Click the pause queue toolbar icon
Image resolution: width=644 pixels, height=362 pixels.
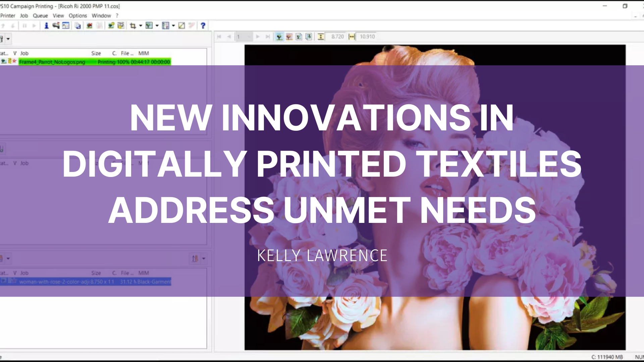[x=24, y=25]
